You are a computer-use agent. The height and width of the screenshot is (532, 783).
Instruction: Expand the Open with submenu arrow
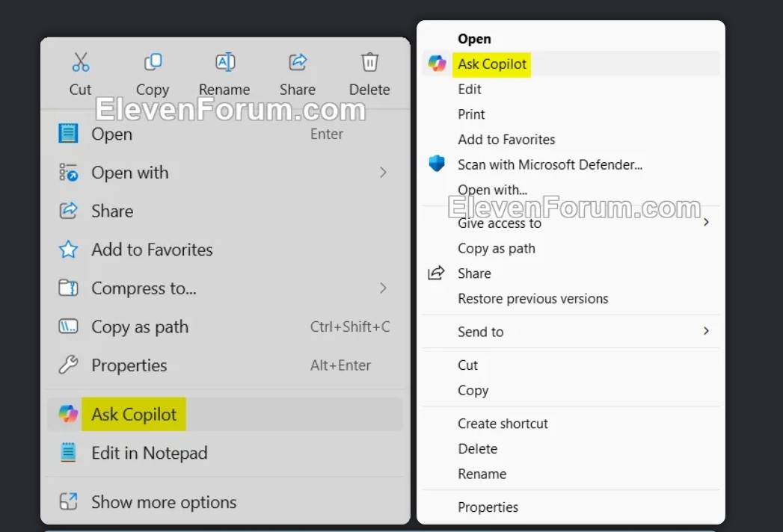(x=383, y=173)
